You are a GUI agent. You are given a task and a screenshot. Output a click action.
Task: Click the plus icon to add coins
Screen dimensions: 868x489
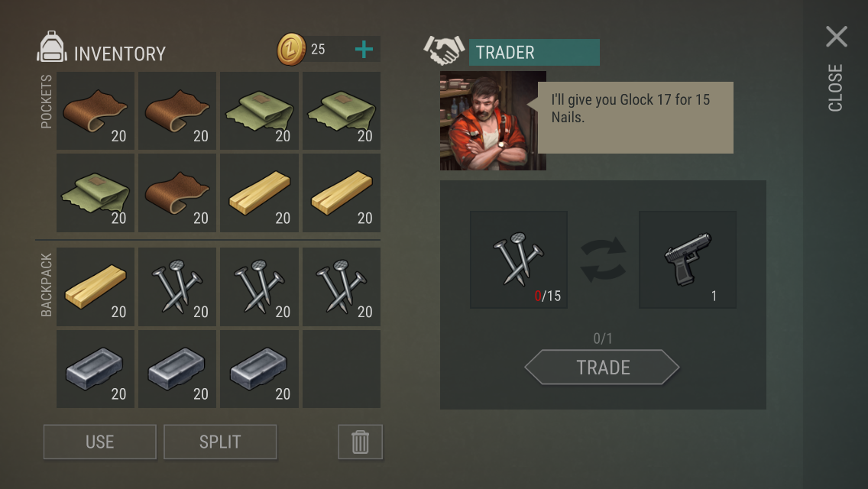[364, 50]
